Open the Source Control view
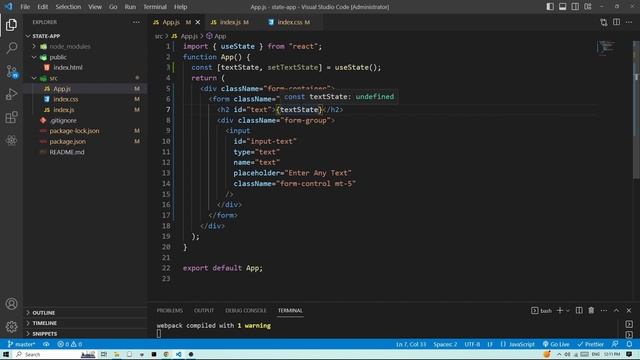 click(x=11, y=71)
